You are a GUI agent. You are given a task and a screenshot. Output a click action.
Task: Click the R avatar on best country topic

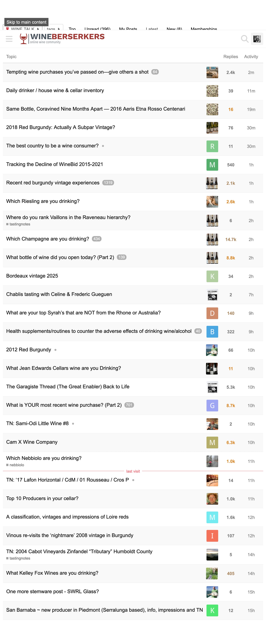[212, 146]
